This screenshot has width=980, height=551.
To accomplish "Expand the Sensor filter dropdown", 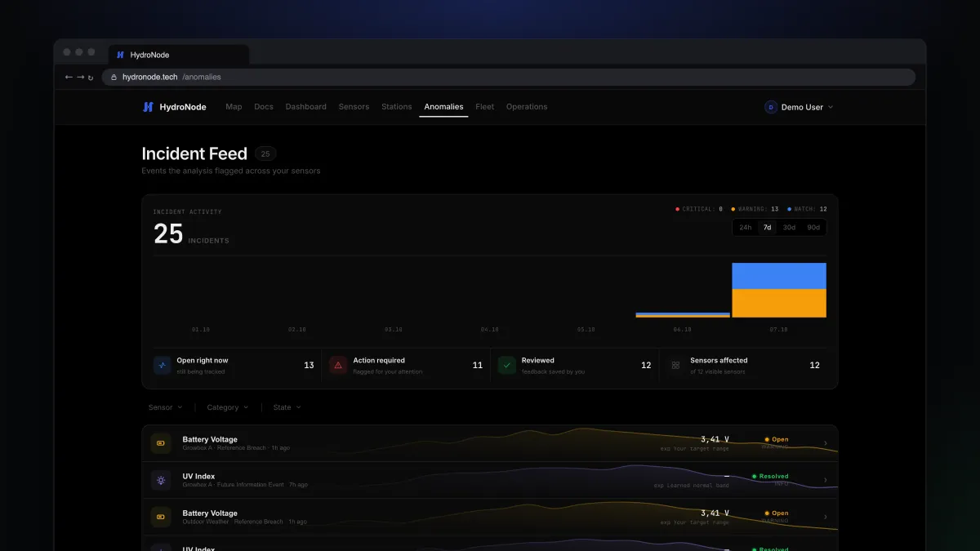I will tap(166, 407).
